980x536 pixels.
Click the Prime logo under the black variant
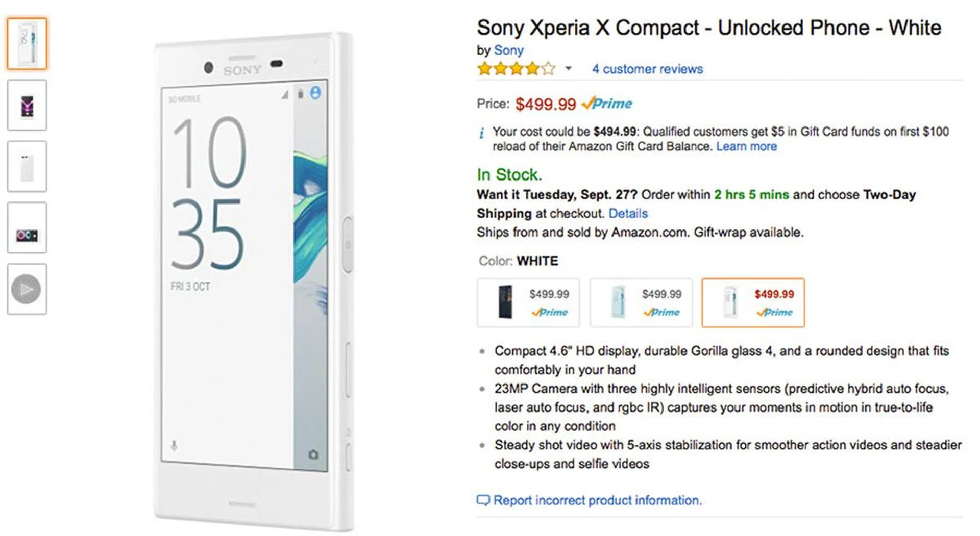(x=550, y=313)
